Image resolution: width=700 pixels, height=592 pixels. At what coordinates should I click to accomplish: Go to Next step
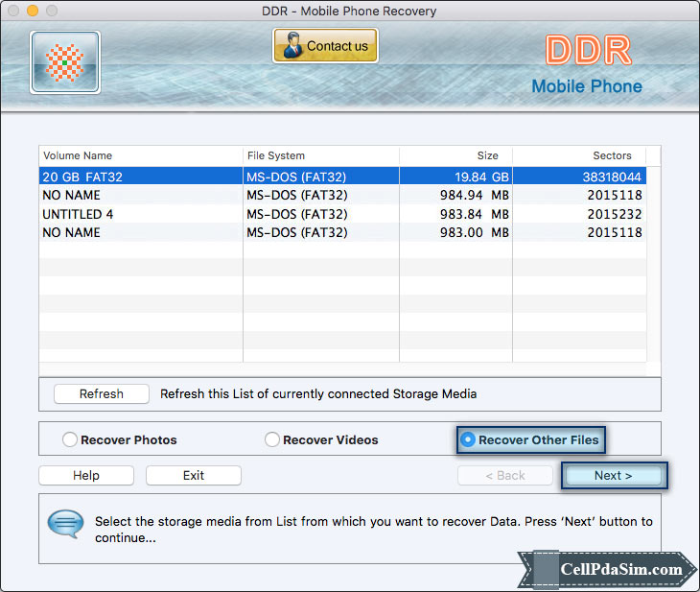[x=614, y=475]
